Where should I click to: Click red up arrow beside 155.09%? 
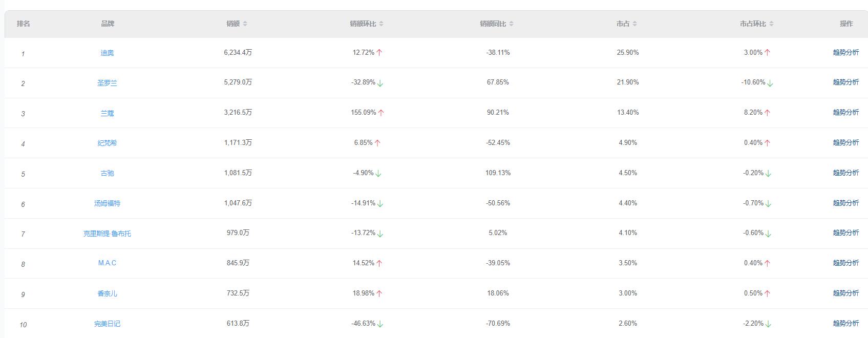point(381,113)
